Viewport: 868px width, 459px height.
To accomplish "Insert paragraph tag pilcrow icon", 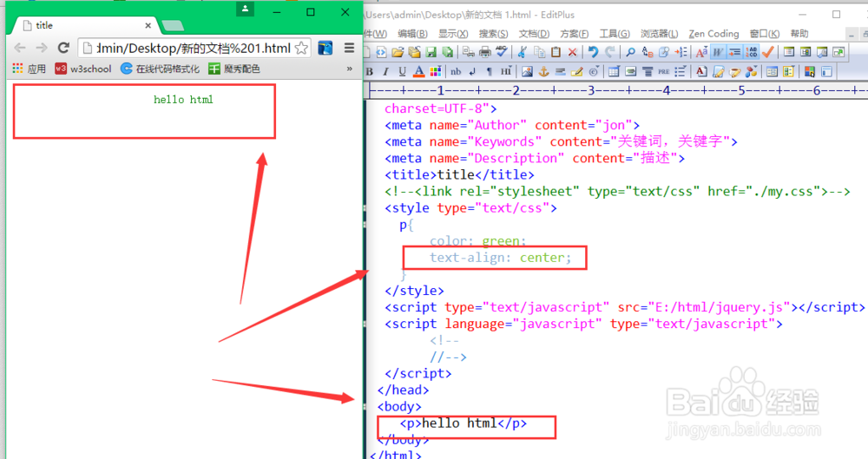I will 489,71.
